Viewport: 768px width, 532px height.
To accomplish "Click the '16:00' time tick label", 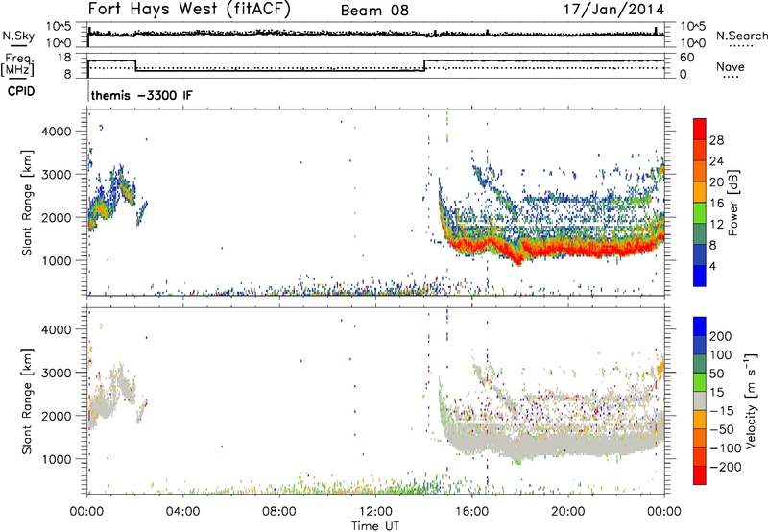I will click(471, 512).
